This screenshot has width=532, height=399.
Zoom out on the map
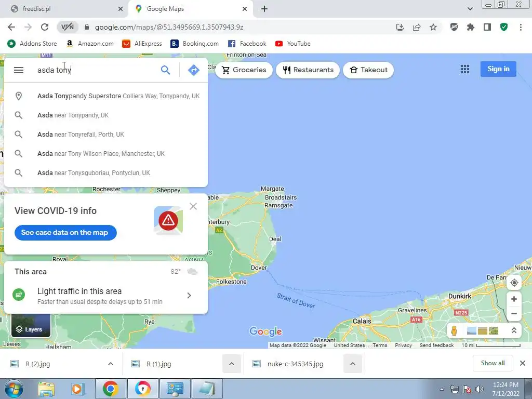pyautogui.click(x=514, y=314)
